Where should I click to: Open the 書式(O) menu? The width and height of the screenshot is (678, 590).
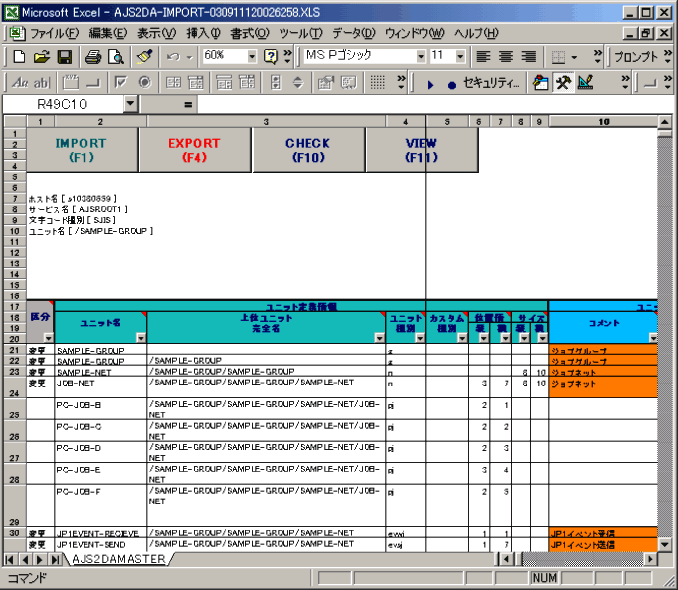[x=249, y=33]
